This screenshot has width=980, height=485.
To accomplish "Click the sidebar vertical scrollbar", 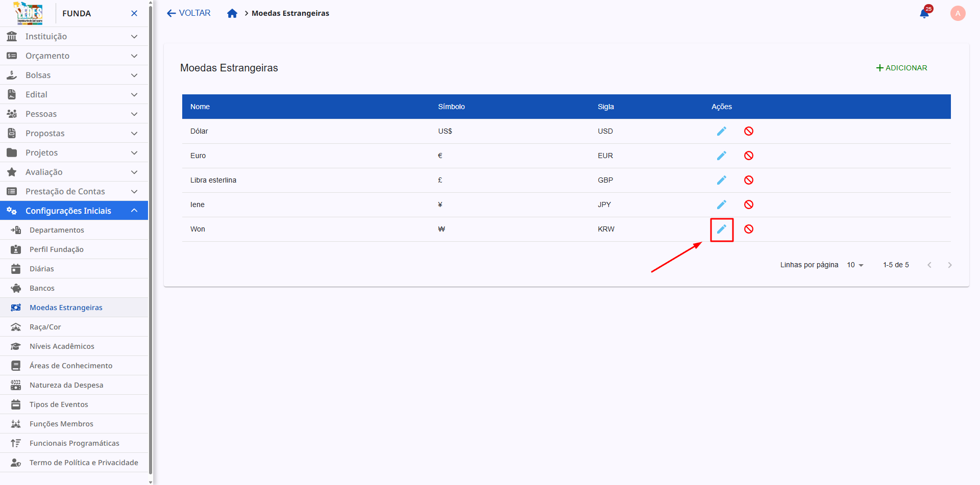I will [x=151, y=240].
